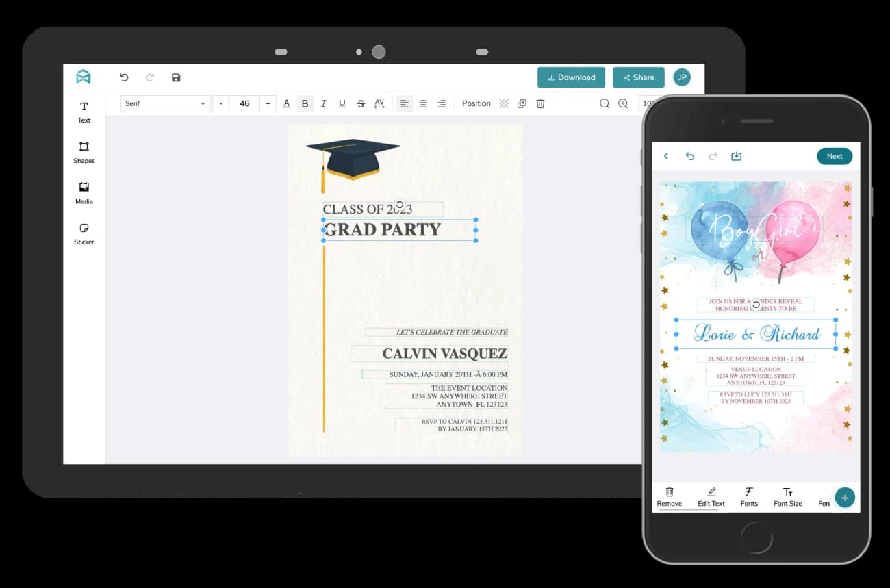Open the character spacing AV tool
The image size is (890, 588).
(x=379, y=103)
